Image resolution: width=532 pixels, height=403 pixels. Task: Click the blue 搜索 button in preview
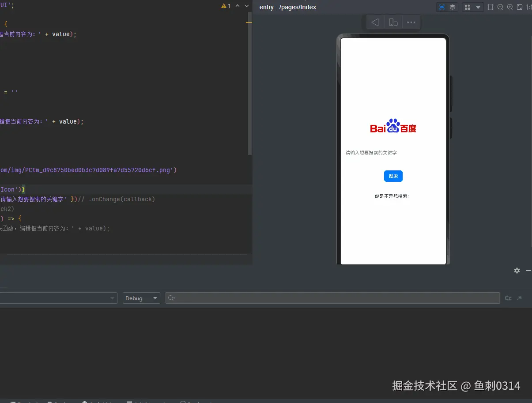[x=393, y=176]
